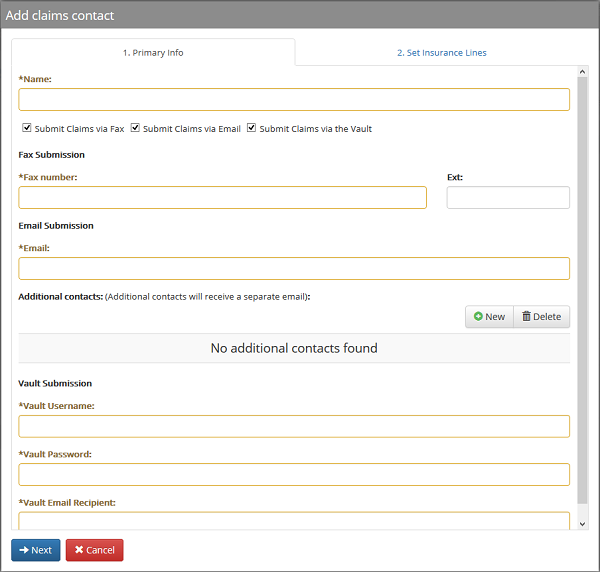Click the X icon on Cancel button

(x=79, y=550)
